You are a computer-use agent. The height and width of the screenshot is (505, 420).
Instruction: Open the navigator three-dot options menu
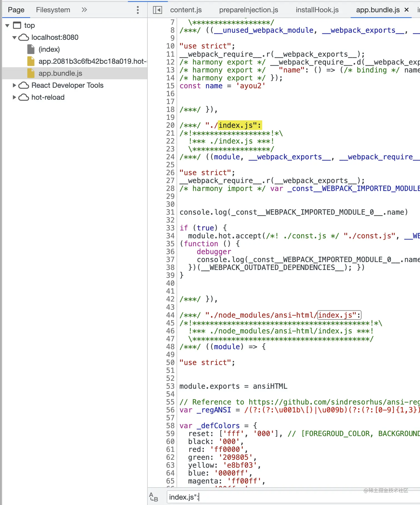tap(137, 10)
